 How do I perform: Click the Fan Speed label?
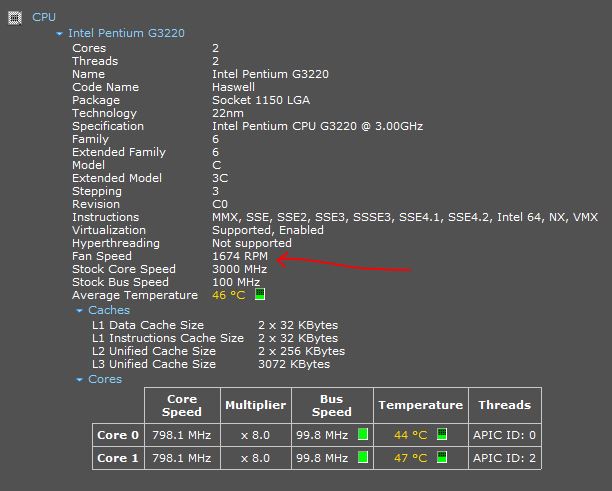102,256
